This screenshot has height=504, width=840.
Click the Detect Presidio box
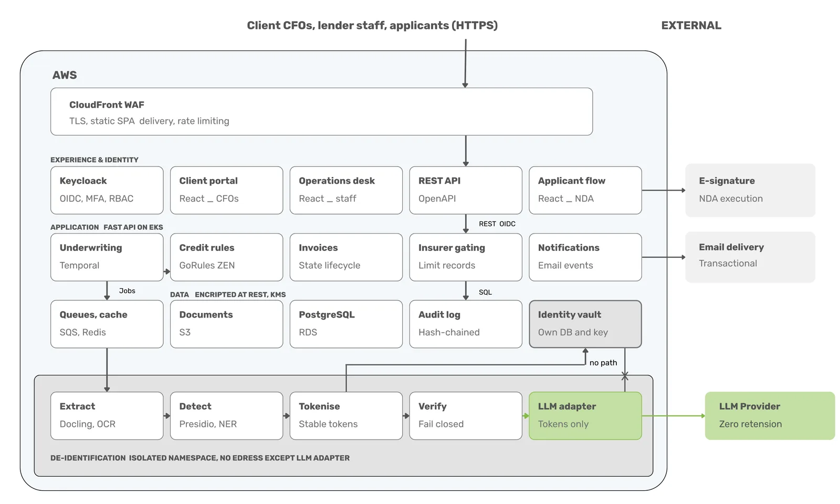pos(226,416)
